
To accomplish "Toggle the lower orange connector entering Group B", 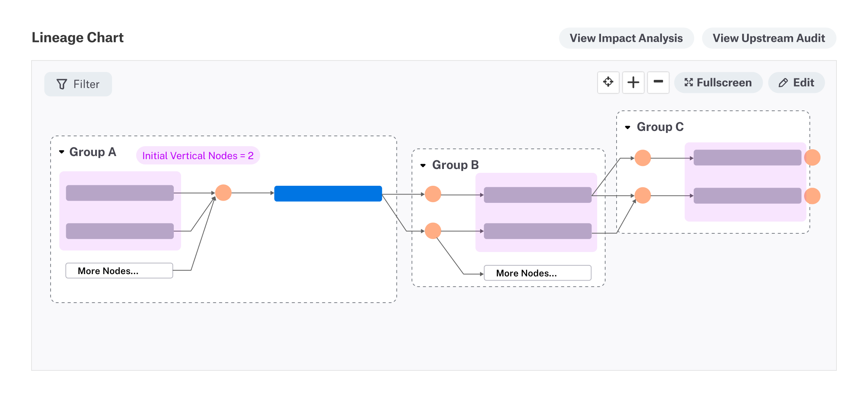I will click(x=433, y=230).
